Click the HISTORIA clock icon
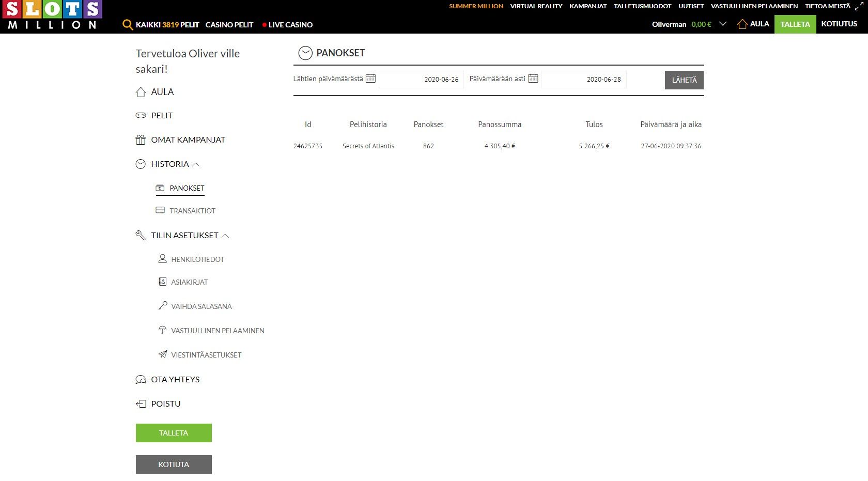Image resolution: width=868 pixels, height=481 pixels. (x=141, y=164)
